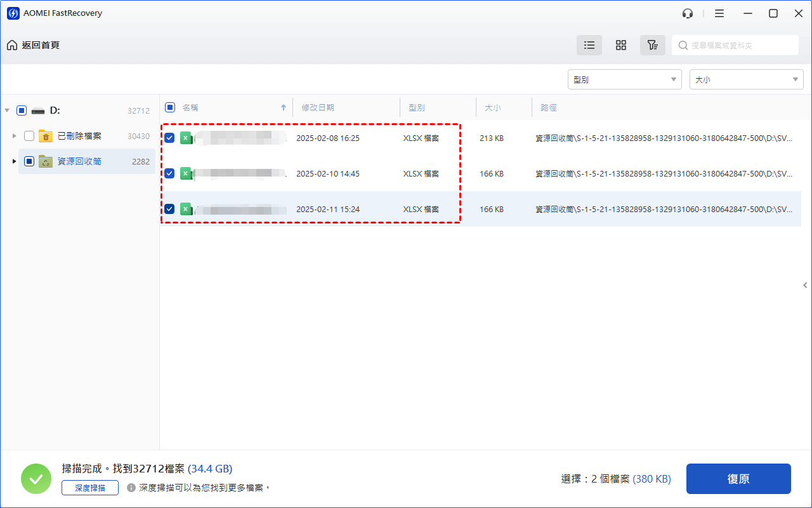Toggle the select-all checkbox in header
Viewport: 812px width, 508px height.
[170, 107]
